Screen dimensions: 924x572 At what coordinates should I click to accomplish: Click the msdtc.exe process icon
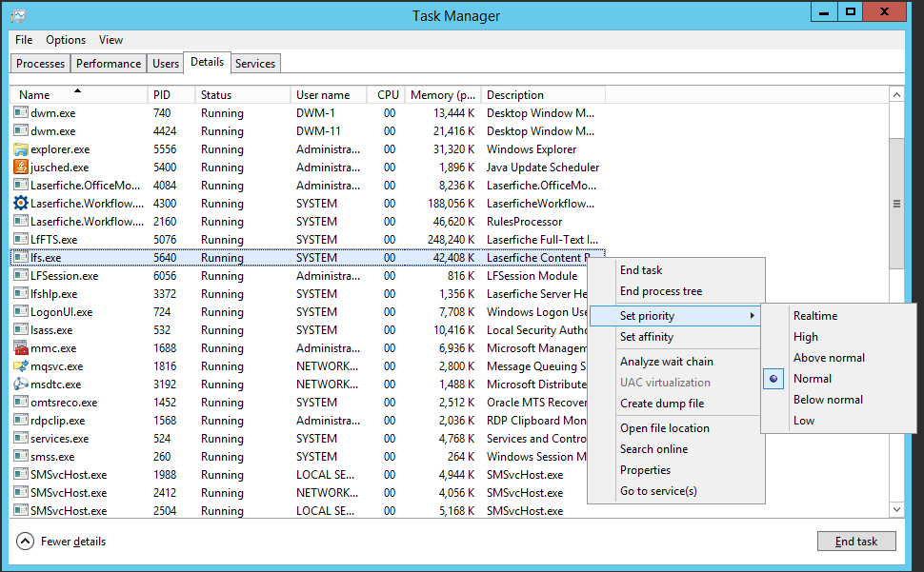pyautogui.click(x=21, y=385)
